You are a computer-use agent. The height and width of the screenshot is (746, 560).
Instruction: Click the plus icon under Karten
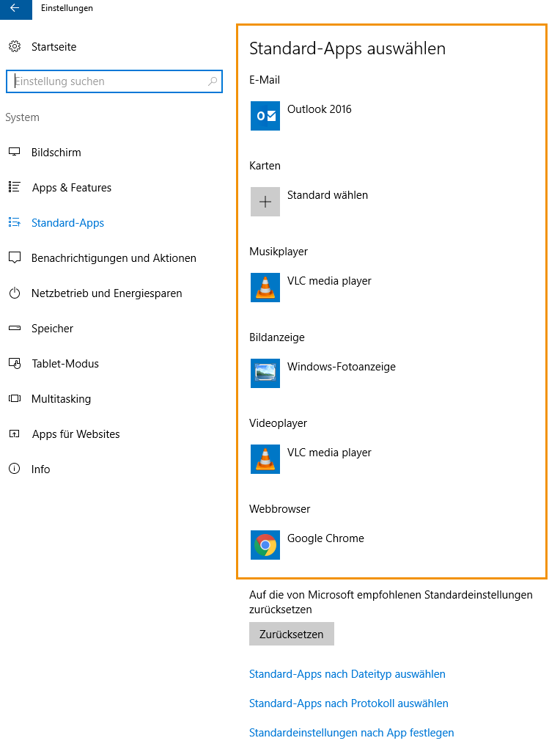265,202
